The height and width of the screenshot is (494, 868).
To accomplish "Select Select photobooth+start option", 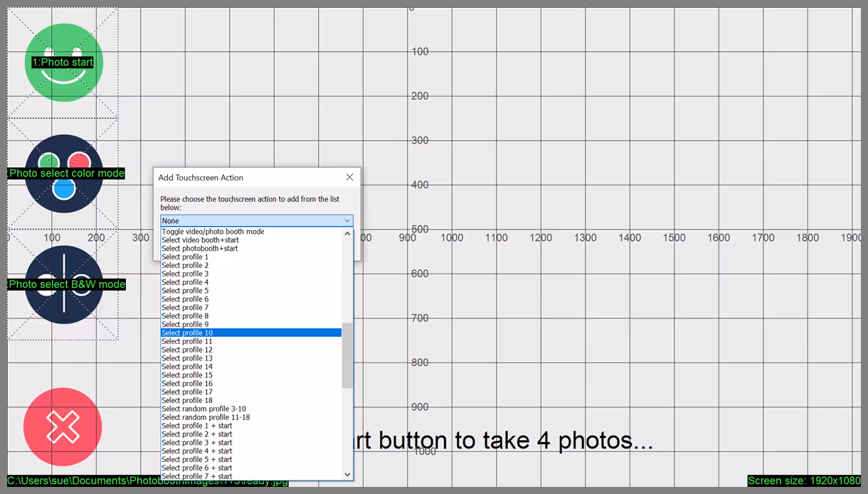I will pos(251,249).
